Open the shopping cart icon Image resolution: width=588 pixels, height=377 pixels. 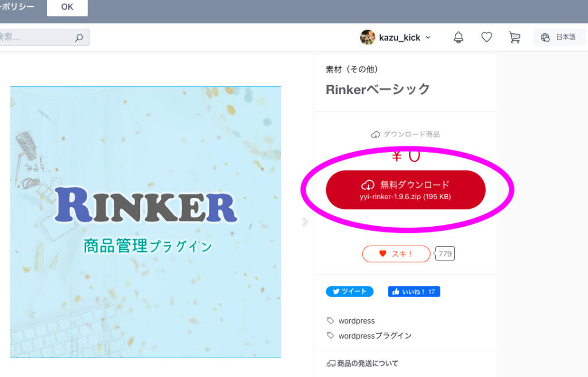point(514,37)
